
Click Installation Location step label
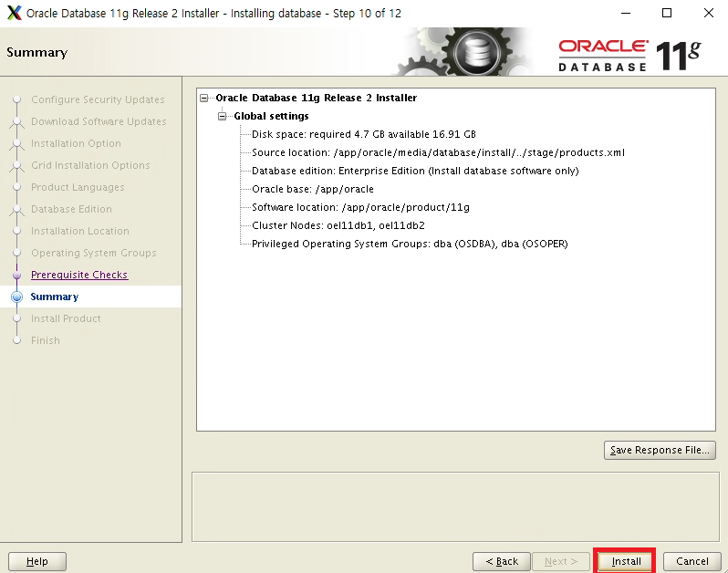click(x=80, y=231)
